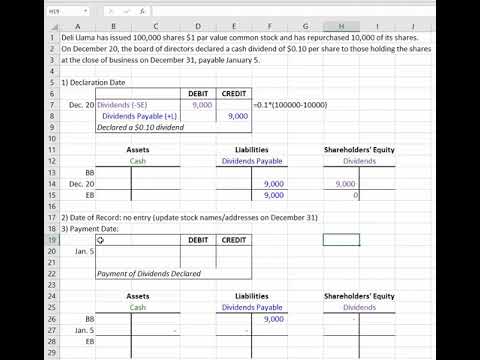Select row 23 header
Screen dimensions: 480x360
(52, 285)
